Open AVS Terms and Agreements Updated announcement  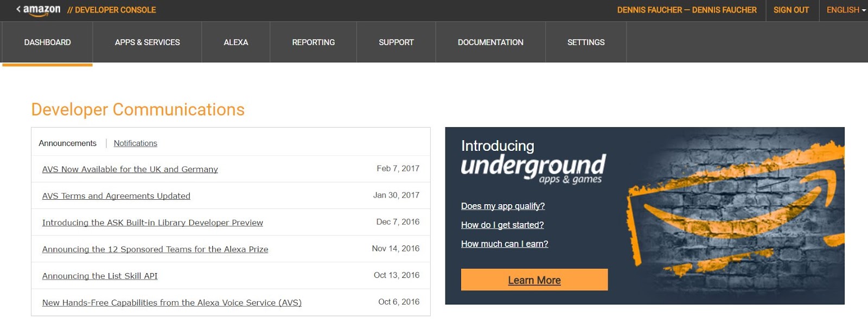click(x=116, y=196)
